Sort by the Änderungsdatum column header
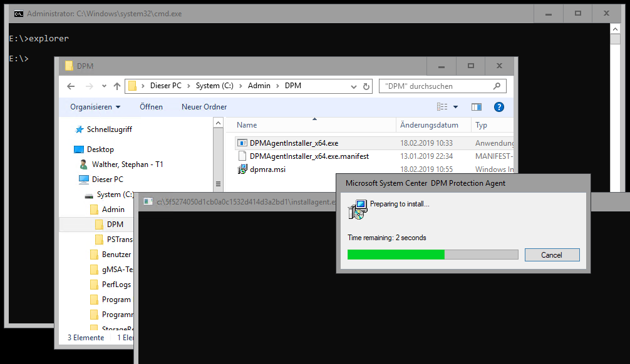The image size is (630, 364). (x=429, y=125)
